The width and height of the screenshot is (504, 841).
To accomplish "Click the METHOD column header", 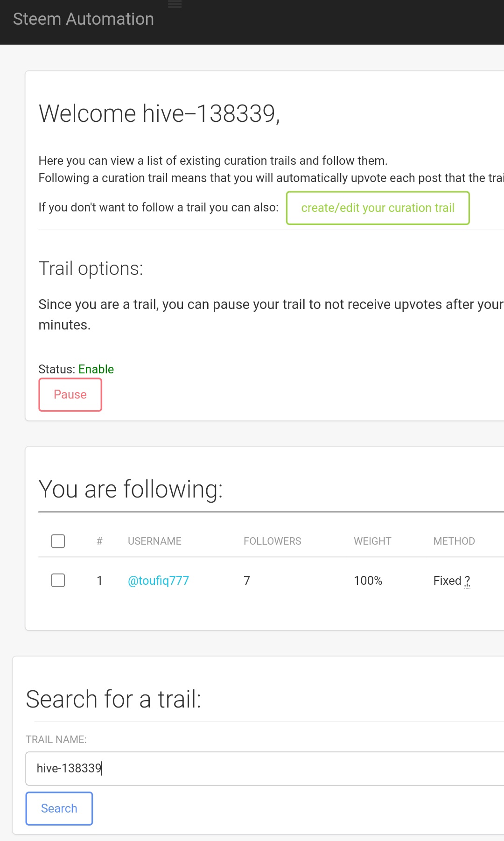I will [454, 541].
